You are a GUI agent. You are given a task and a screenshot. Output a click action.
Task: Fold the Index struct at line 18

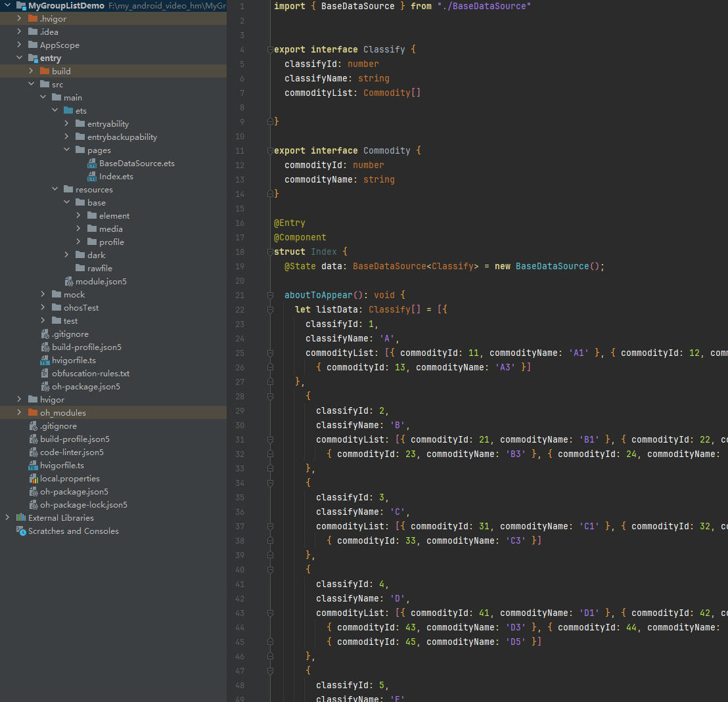click(x=270, y=252)
